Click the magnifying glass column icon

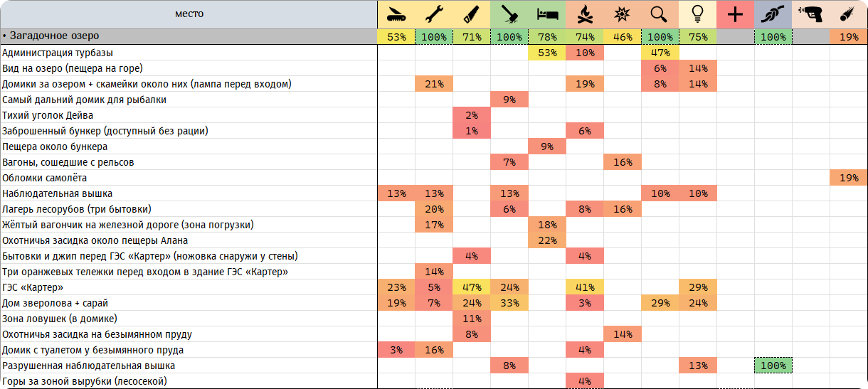coord(660,14)
